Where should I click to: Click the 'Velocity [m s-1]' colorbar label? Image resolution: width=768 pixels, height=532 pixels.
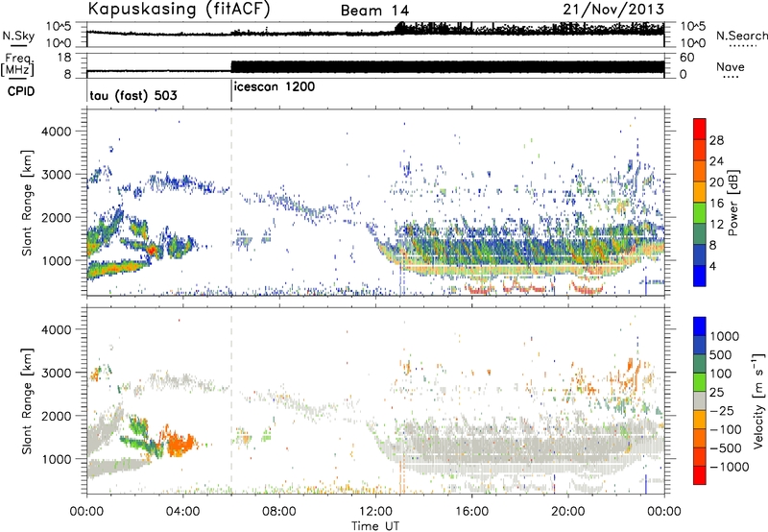pos(758,400)
